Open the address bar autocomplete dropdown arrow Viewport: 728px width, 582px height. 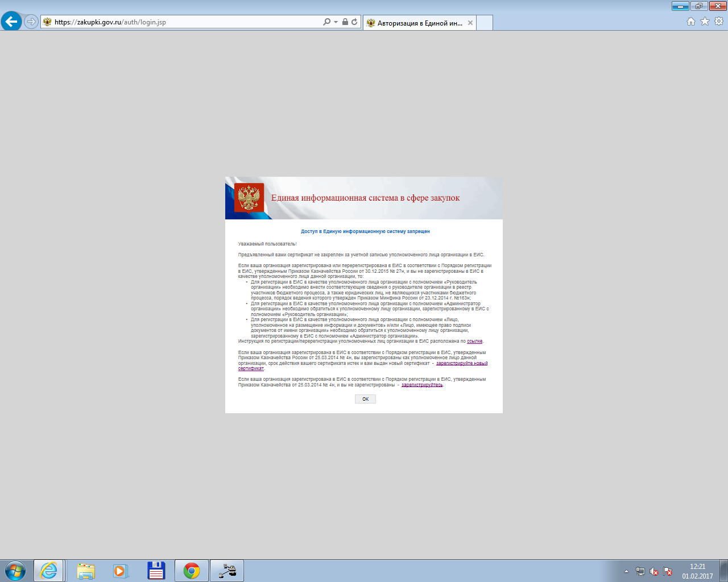(x=336, y=22)
